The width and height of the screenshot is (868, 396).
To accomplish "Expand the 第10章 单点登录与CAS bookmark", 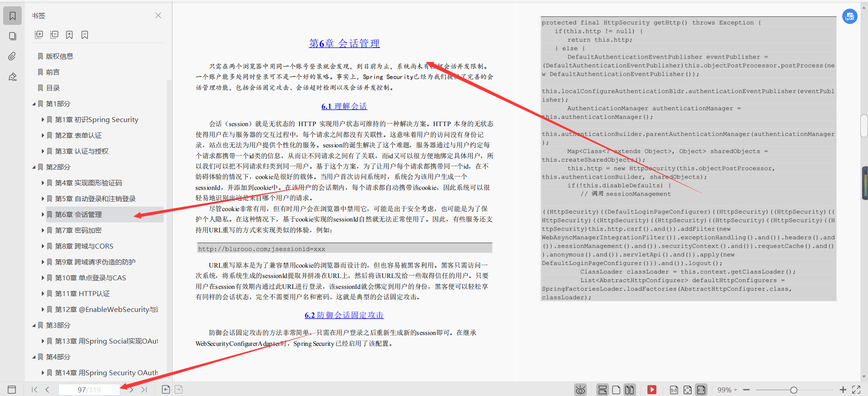I will coord(43,278).
